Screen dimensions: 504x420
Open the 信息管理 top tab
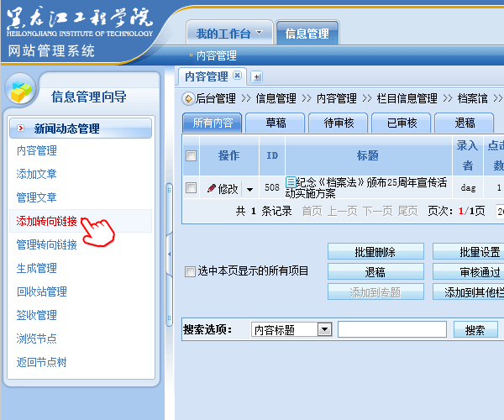pyautogui.click(x=307, y=34)
